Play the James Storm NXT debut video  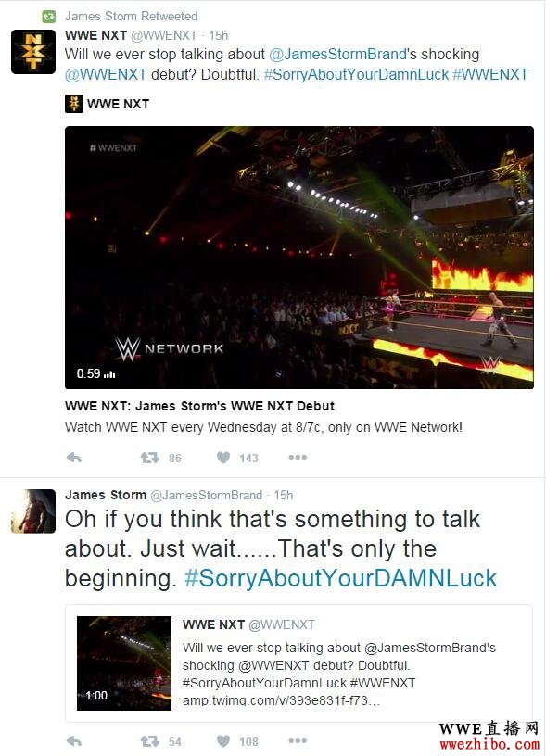click(299, 258)
